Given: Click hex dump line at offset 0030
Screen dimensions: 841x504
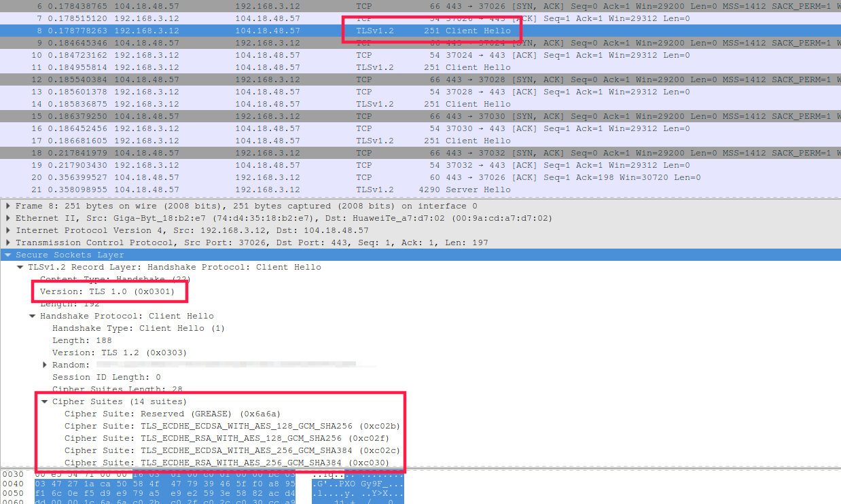Looking at the screenshot, I should point(202,473).
